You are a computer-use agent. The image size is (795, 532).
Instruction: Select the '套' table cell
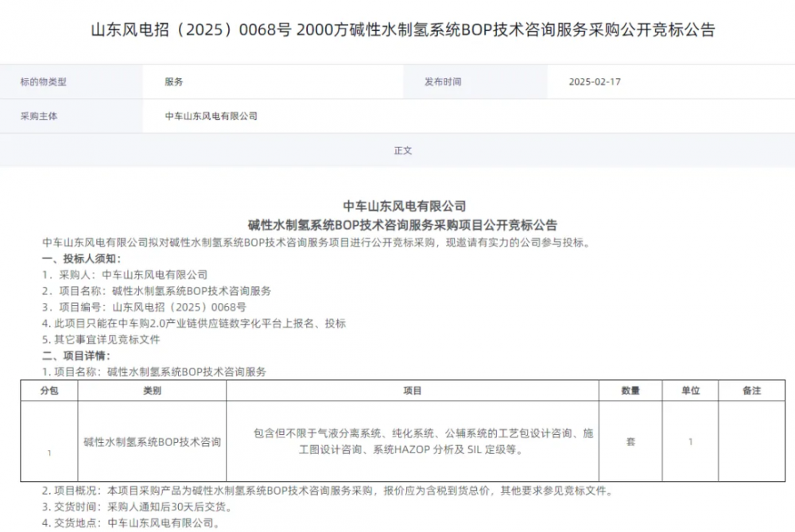[x=630, y=441]
